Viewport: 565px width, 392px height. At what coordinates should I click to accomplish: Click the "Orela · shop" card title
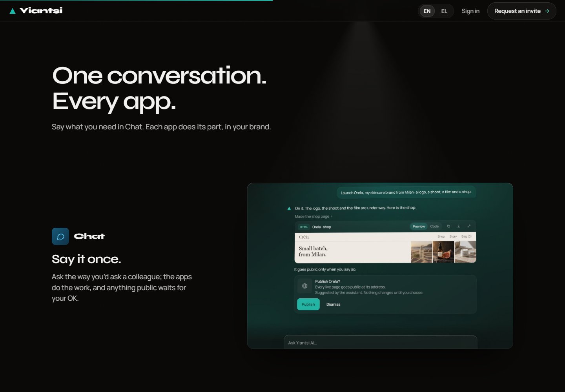click(x=322, y=227)
